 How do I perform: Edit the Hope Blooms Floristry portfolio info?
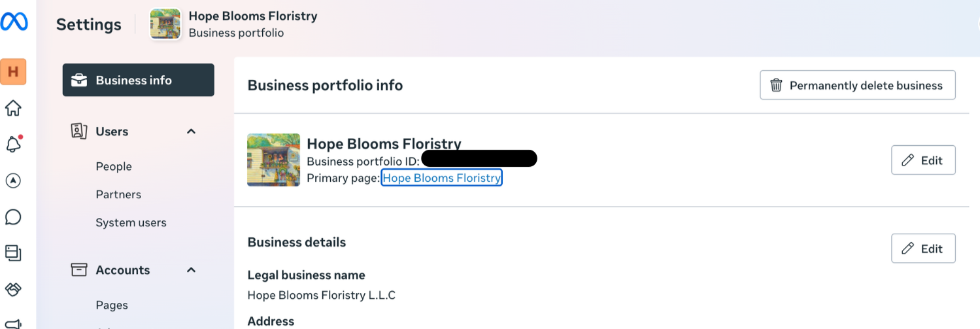pos(923,160)
